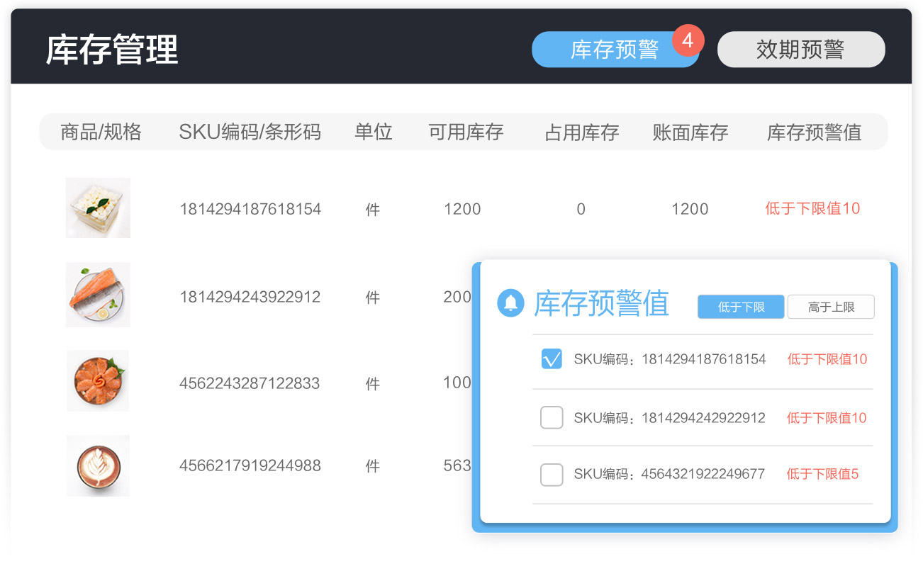Click the bell icon in the stock alert popup
Viewport: 923px width, 588px height.
[510, 303]
